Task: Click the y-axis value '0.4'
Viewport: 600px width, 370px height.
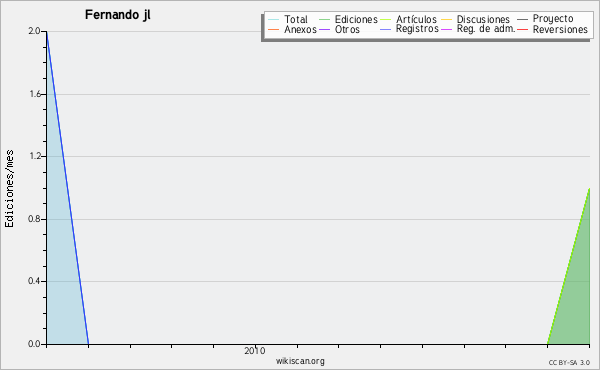Action: click(34, 281)
